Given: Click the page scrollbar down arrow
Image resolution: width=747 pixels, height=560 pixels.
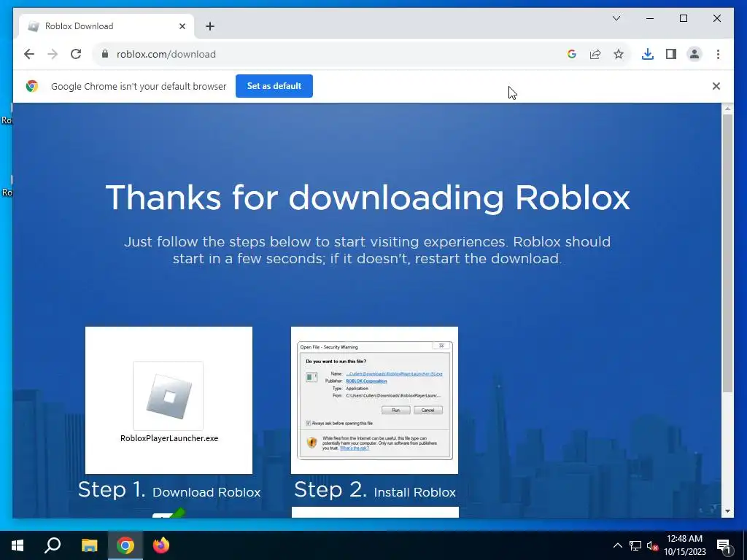Looking at the screenshot, I should pos(727,511).
